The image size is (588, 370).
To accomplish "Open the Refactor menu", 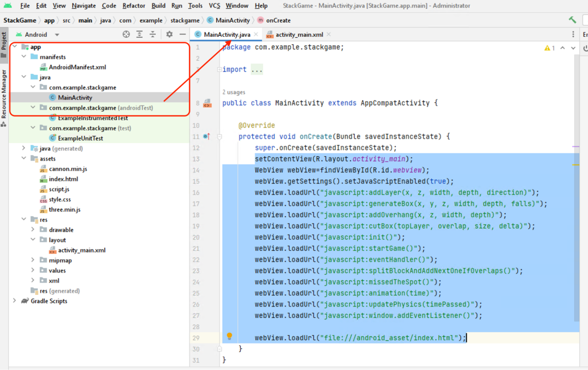I will pyautogui.click(x=134, y=6).
